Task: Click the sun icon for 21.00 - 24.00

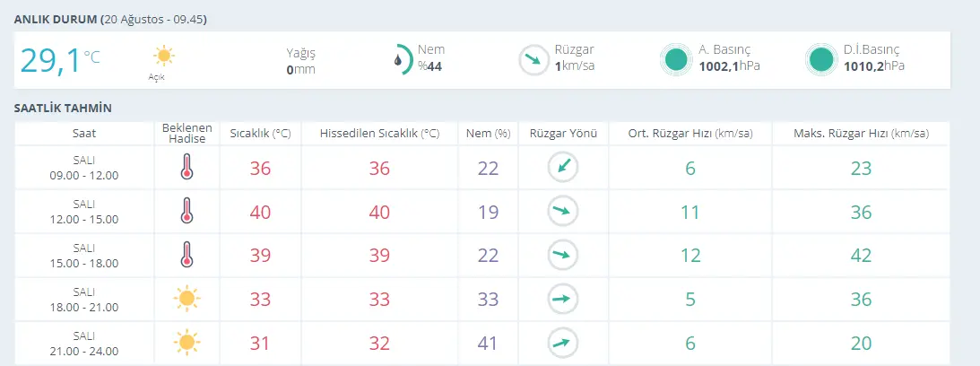Action: [186, 342]
